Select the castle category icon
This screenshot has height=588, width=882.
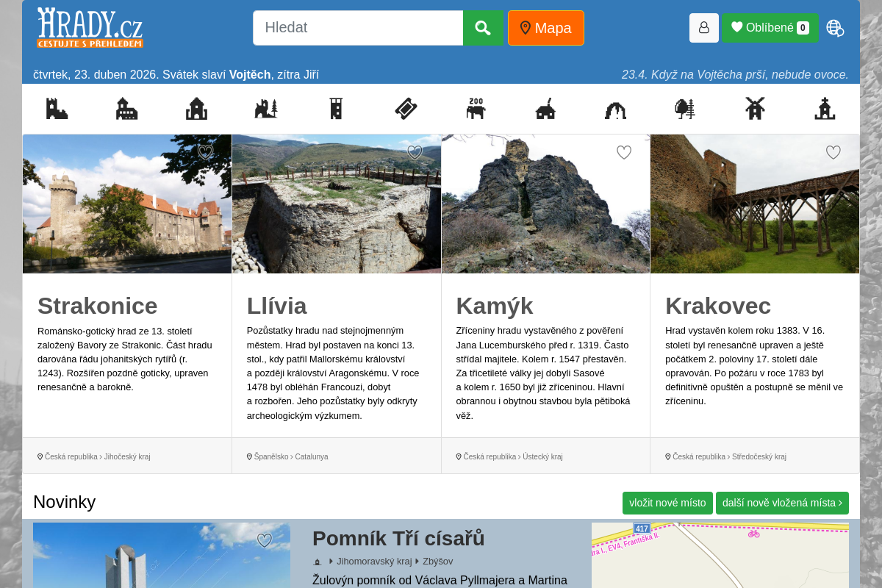click(x=57, y=109)
